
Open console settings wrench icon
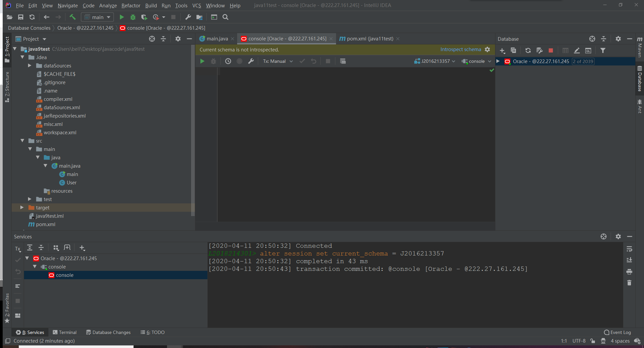(x=251, y=61)
